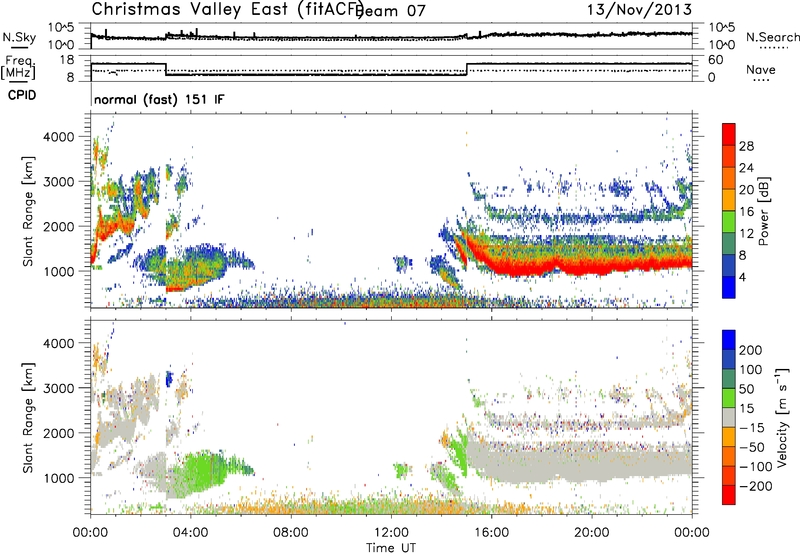800x554 pixels.
Task: Click the '2000' tick of the velocity panel
Action: 59,433
